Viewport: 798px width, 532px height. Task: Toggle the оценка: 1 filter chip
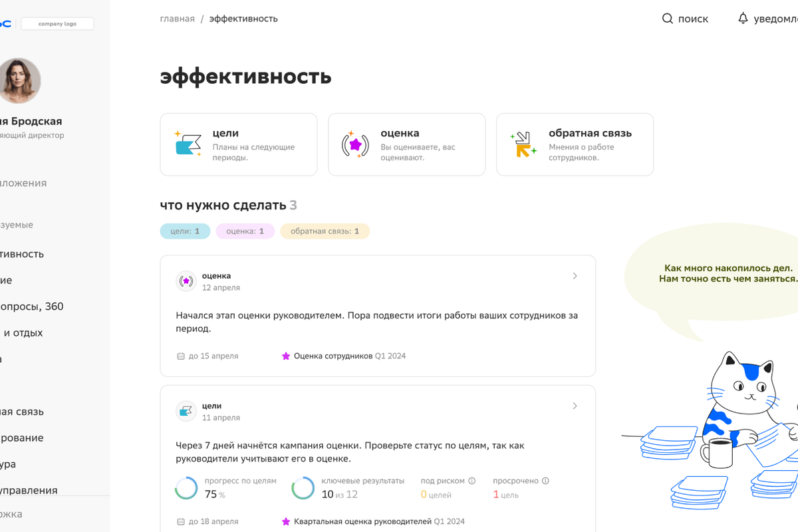point(245,231)
